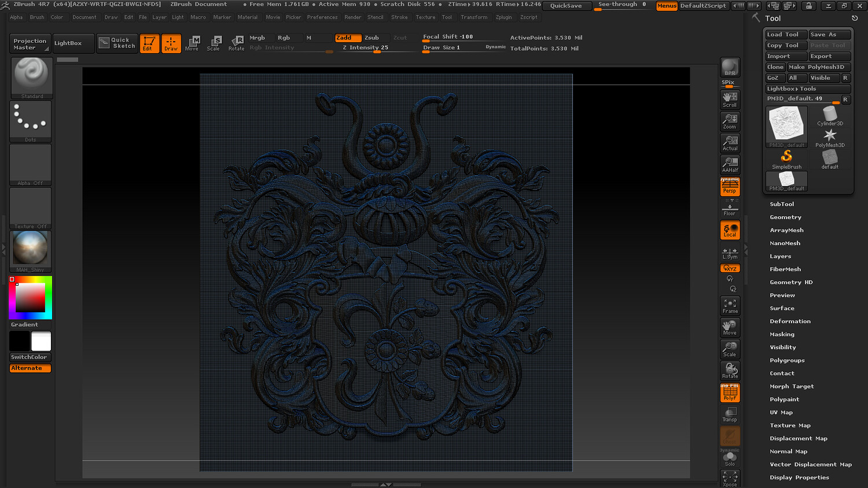Open the Preferences menu

tap(322, 17)
